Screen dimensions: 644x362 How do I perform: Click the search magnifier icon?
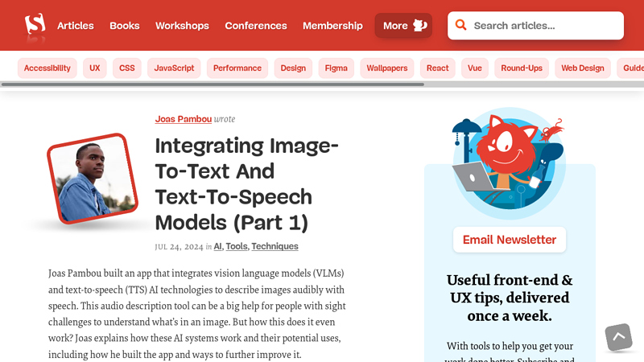(x=460, y=25)
